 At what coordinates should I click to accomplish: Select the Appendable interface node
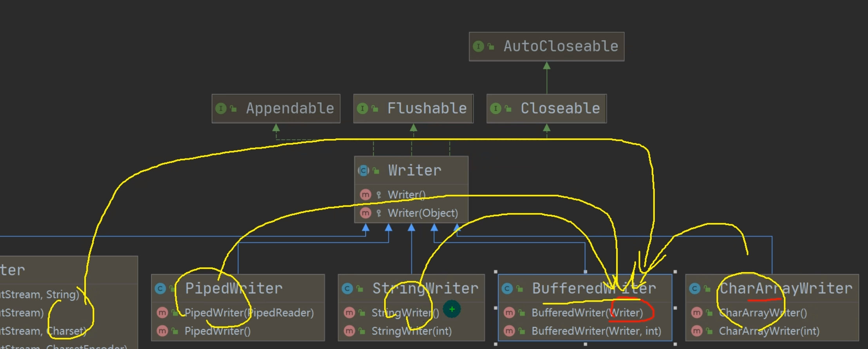[x=276, y=108]
